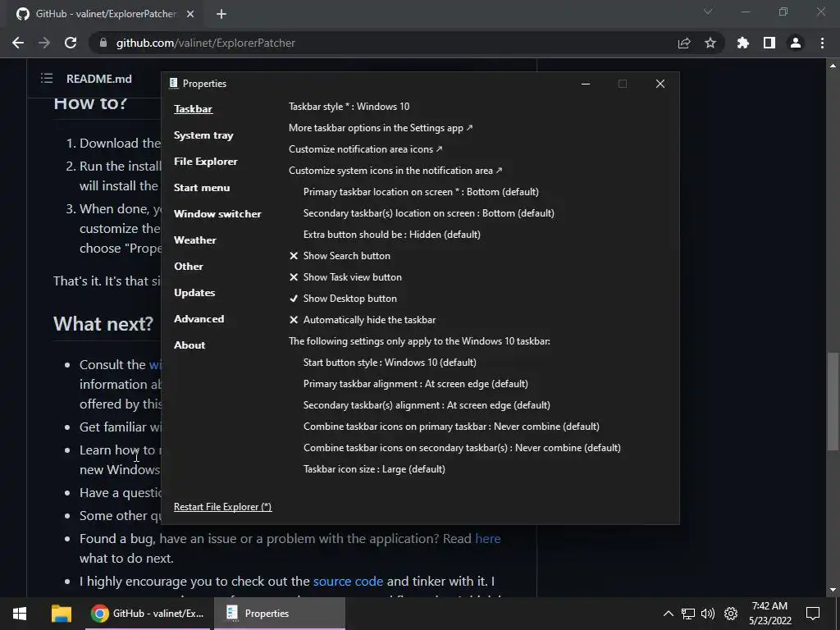Change Extra button should be setting

tap(391, 235)
